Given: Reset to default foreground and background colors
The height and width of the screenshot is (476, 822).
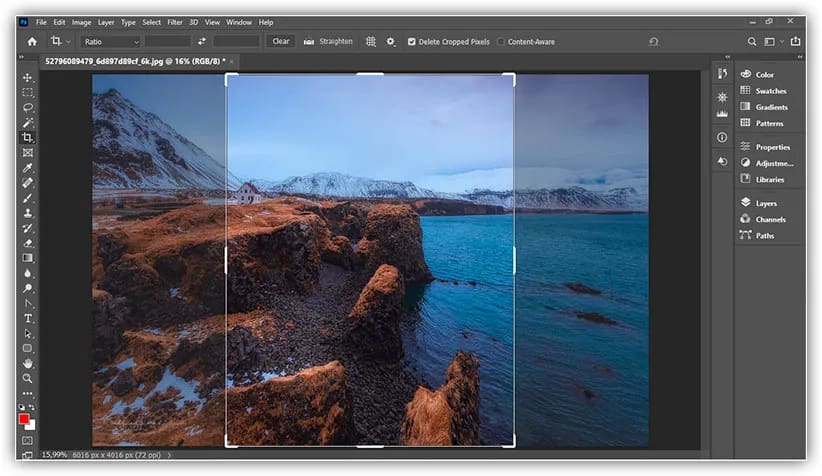Looking at the screenshot, I should 21,407.
